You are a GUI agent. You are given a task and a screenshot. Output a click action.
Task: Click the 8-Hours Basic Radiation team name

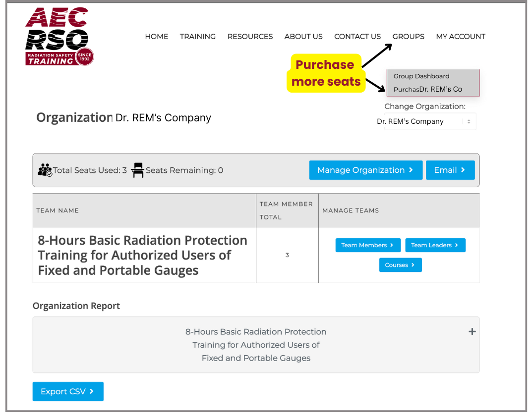(x=143, y=255)
